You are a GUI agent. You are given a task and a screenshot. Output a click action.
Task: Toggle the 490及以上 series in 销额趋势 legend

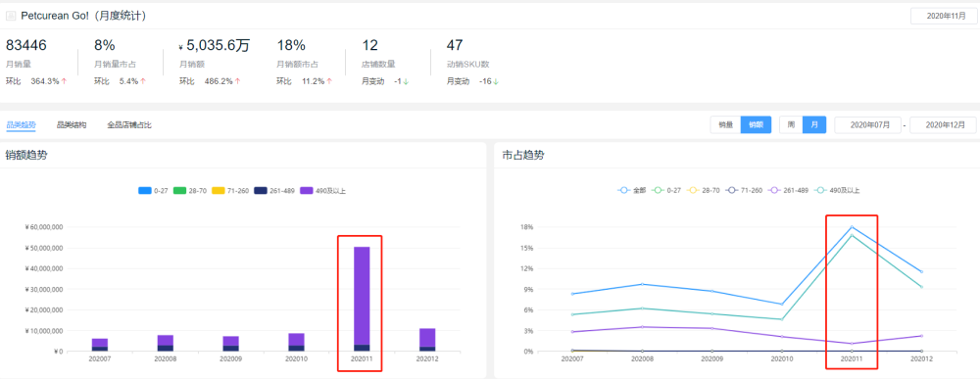322,191
